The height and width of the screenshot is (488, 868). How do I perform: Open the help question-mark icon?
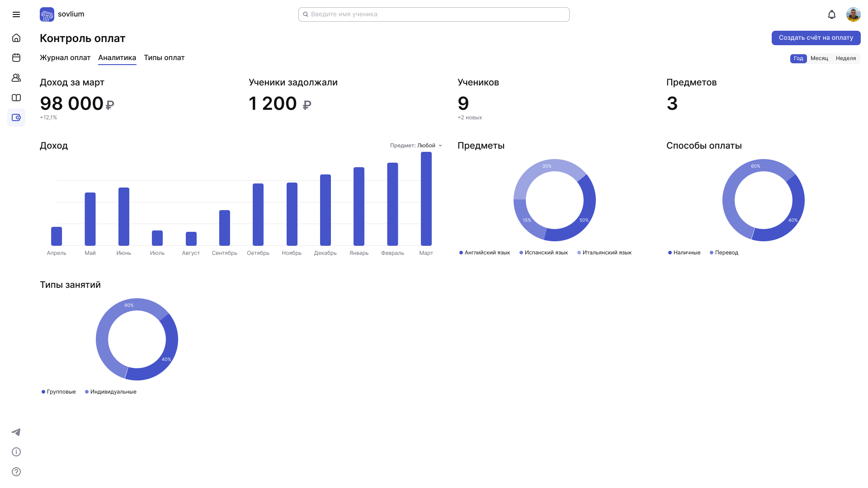point(16,472)
